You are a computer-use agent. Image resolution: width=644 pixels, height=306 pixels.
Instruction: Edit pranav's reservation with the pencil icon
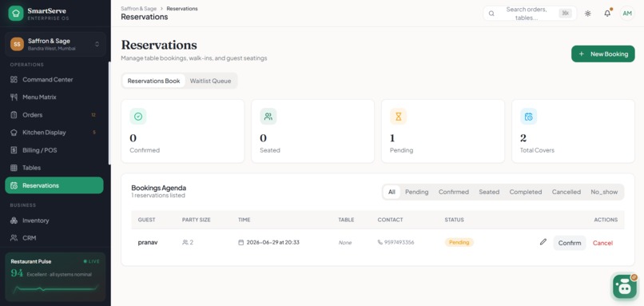point(543,242)
